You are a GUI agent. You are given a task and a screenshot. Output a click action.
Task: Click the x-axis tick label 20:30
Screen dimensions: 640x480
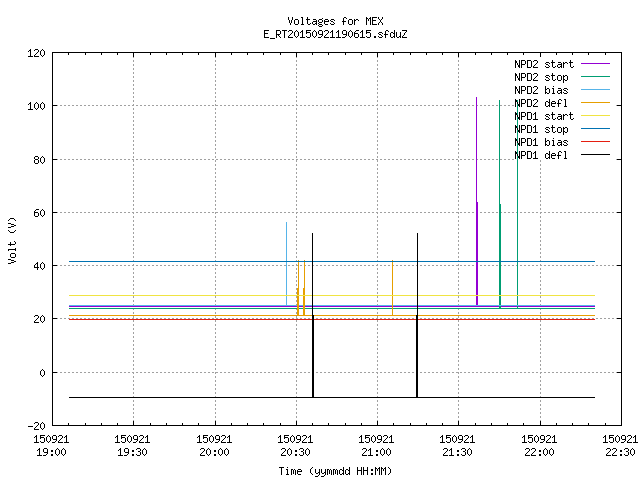295,453
